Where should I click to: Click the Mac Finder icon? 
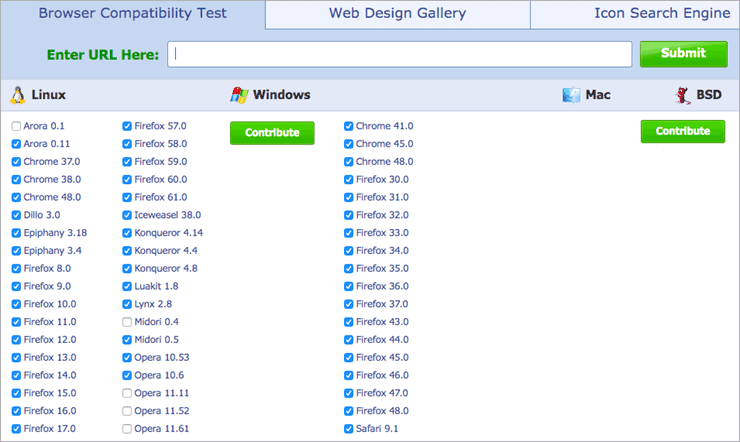pyautogui.click(x=571, y=95)
